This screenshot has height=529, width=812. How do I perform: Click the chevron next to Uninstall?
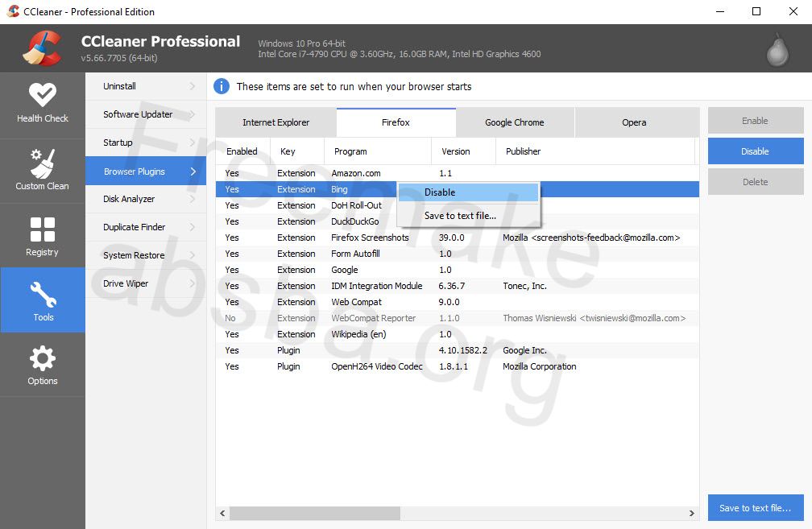193,86
